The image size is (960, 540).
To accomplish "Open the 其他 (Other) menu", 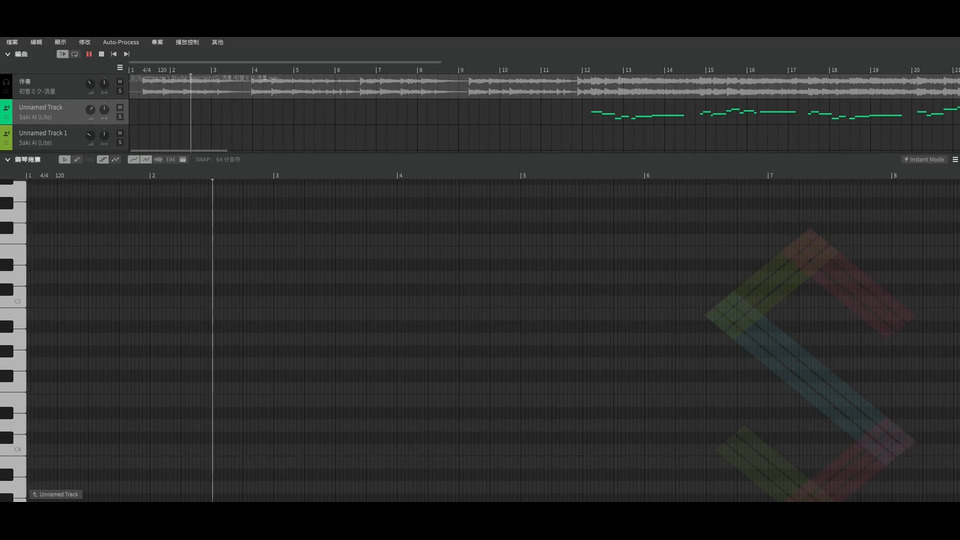I will [217, 42].
